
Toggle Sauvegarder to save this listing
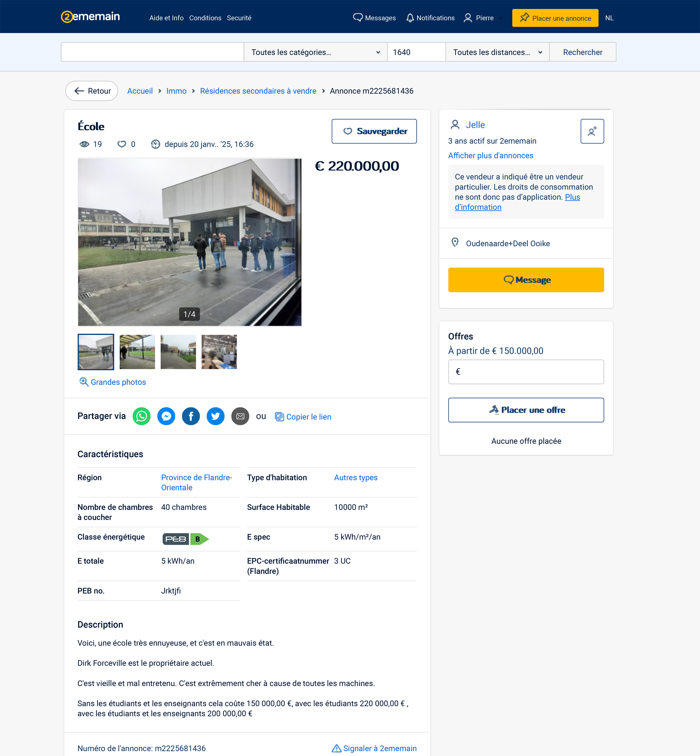374,131
